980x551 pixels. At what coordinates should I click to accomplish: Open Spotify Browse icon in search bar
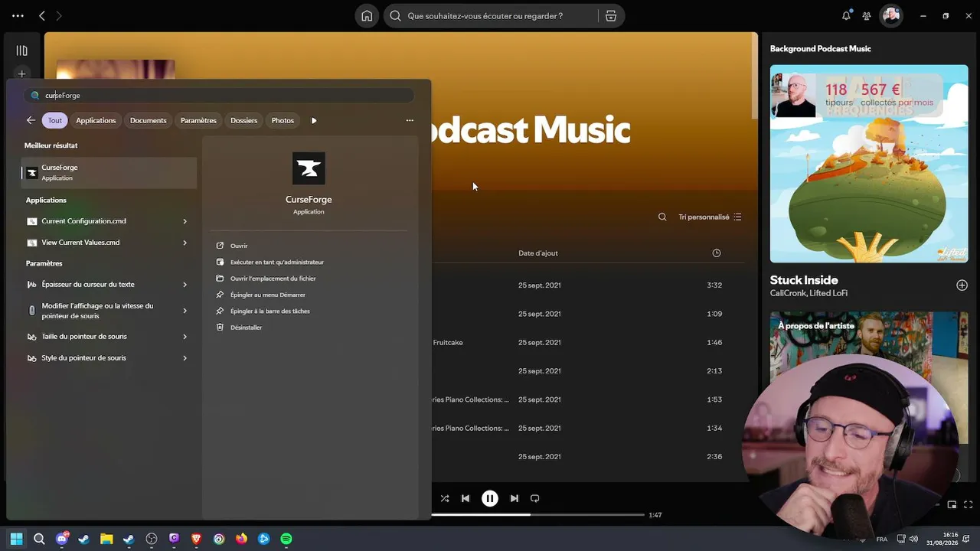(611, 16)
